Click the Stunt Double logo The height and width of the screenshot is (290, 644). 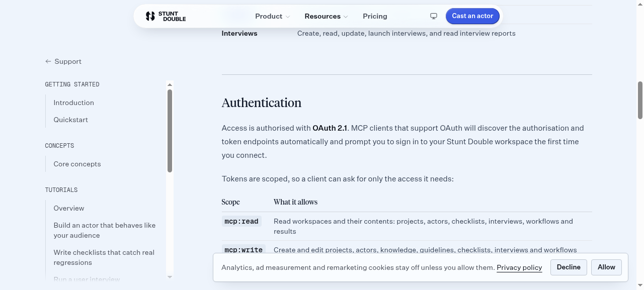click(x=166, y=16)
